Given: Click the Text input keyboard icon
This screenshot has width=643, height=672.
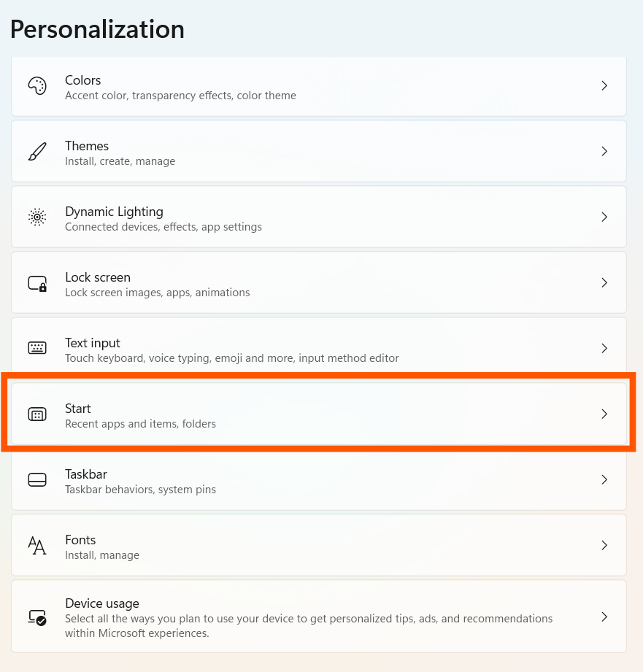Looking at the screenshot, I should click(x=37, y=348).
